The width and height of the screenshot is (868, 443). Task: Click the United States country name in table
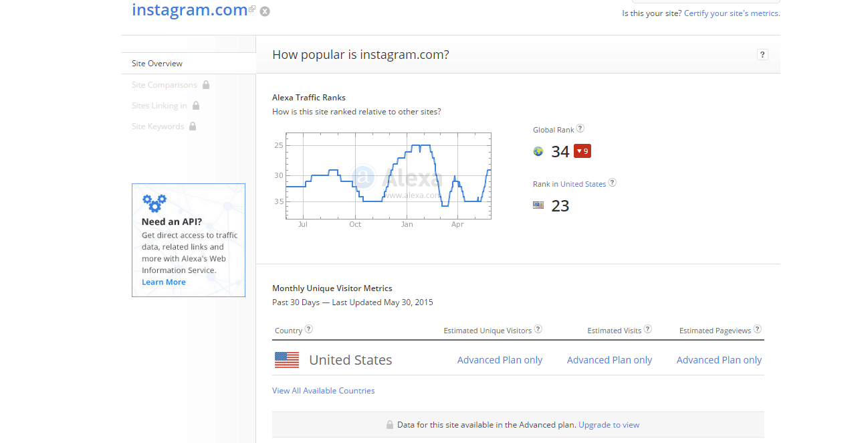click(x=350, y=360)
